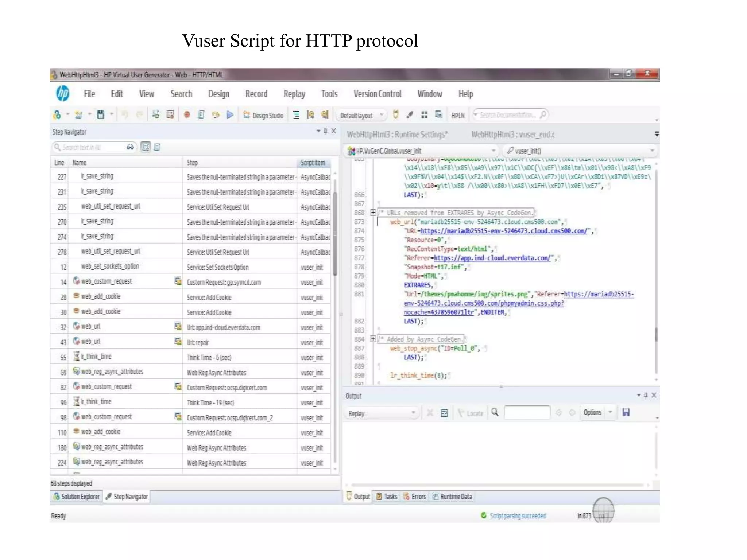Click the previous bookmark toolbar icon

coord(310,115)
